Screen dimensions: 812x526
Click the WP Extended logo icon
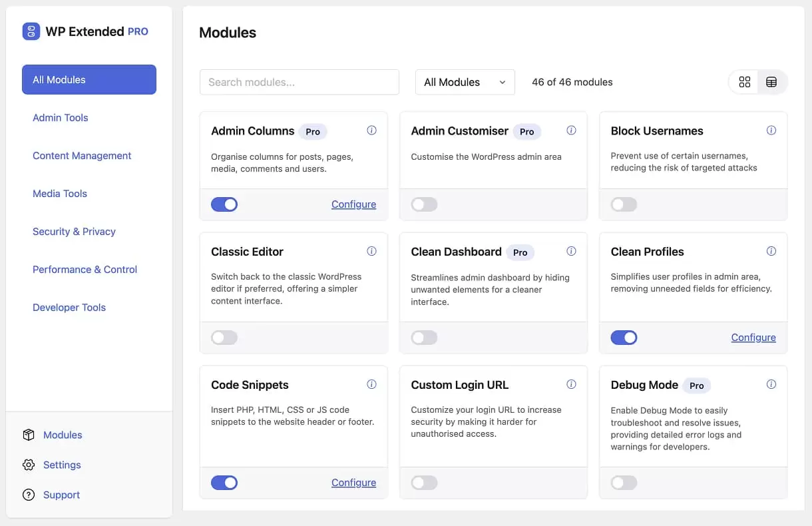tap(29, 31)
